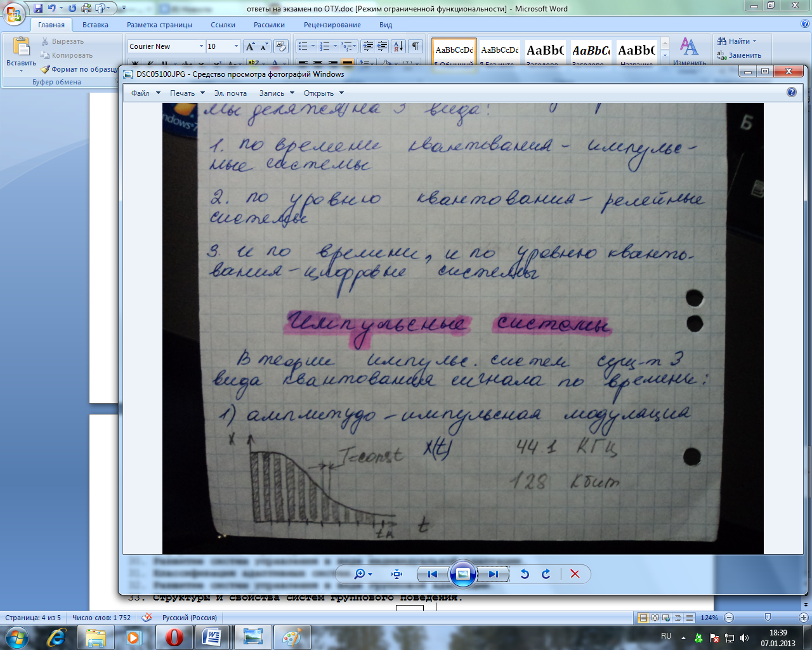Click the volume icon in system tray
The height and width of the screenshot is (650, 812).
click(744, 638)
